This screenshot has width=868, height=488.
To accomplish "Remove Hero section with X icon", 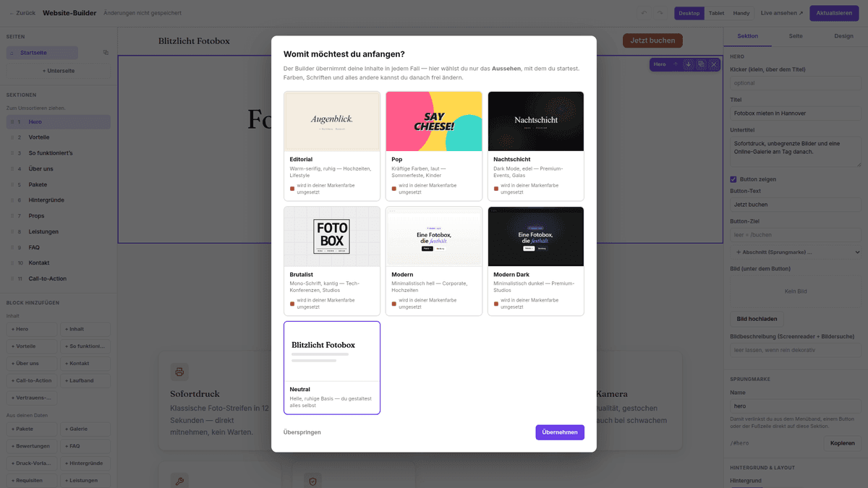I will point(713,64).
